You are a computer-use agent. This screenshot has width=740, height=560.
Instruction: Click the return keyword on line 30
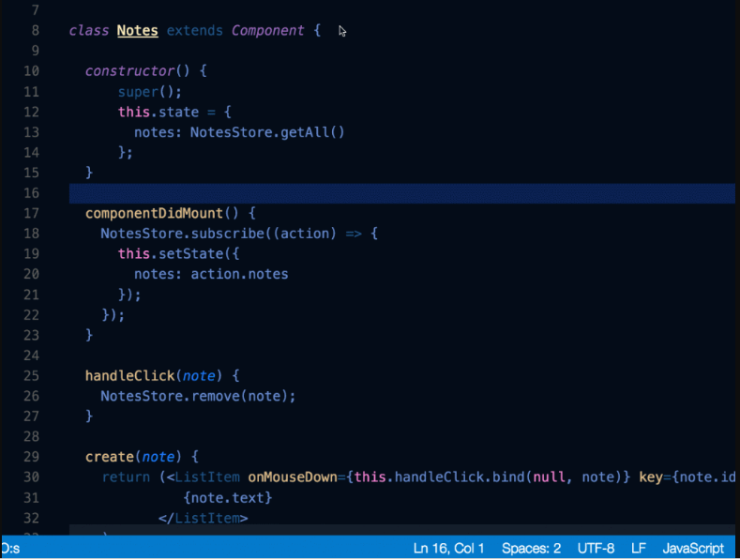coord(126,477)
